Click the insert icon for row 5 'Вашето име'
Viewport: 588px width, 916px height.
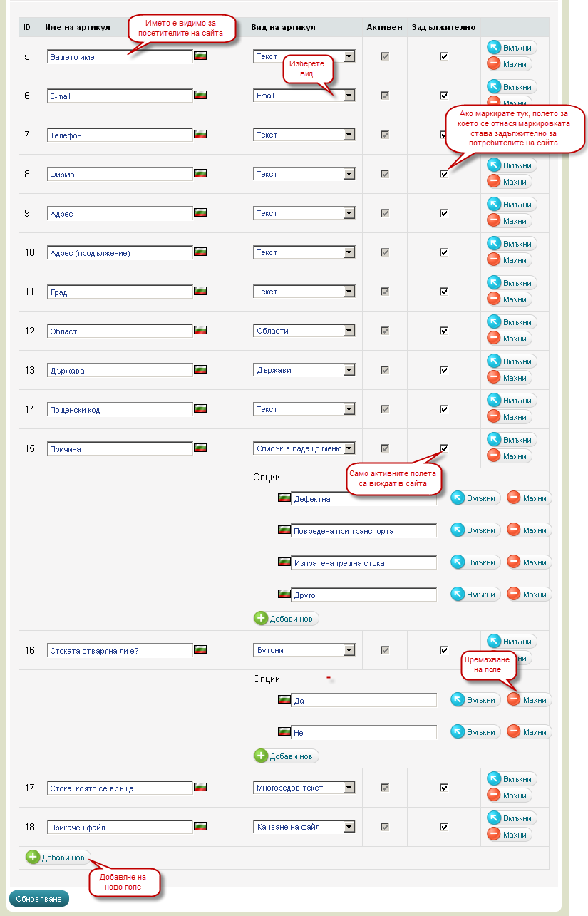click(x=495, y=48)
